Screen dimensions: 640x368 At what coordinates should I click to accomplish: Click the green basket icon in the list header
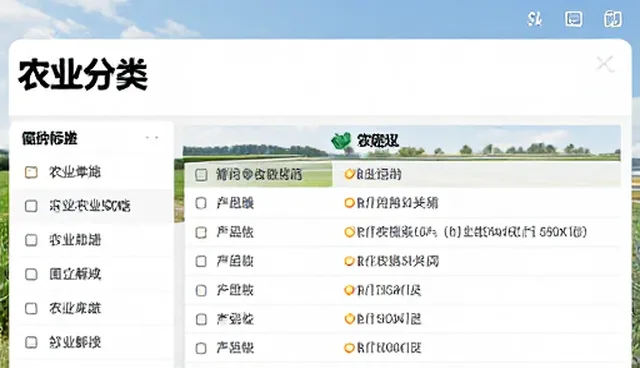click(341, 141)
